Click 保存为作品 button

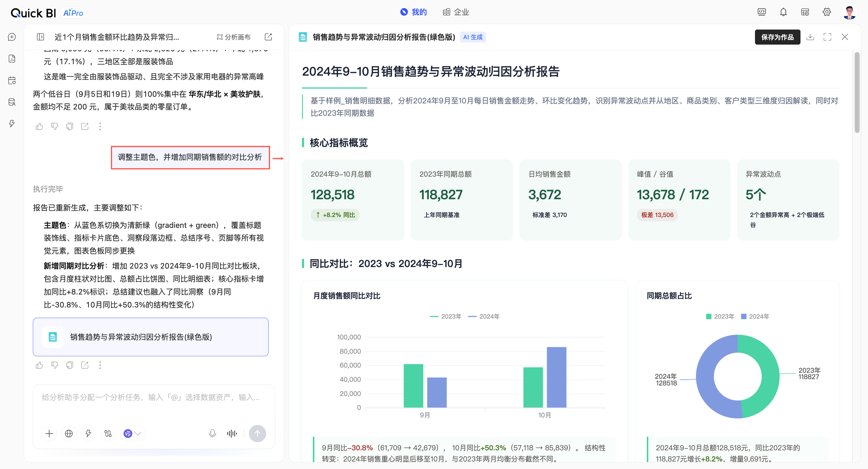click(x=777, y=37)
